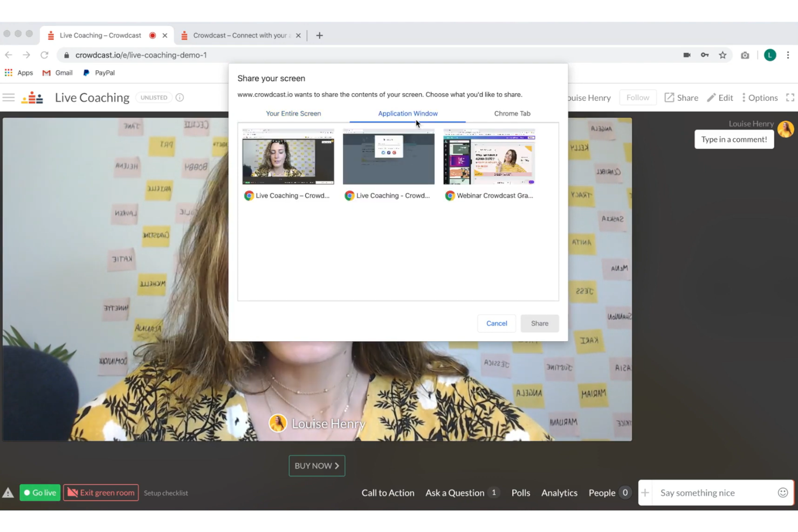Close the Crowdcast – Connect tab
This screenshot has width=798, height=532.
(298, 36)
